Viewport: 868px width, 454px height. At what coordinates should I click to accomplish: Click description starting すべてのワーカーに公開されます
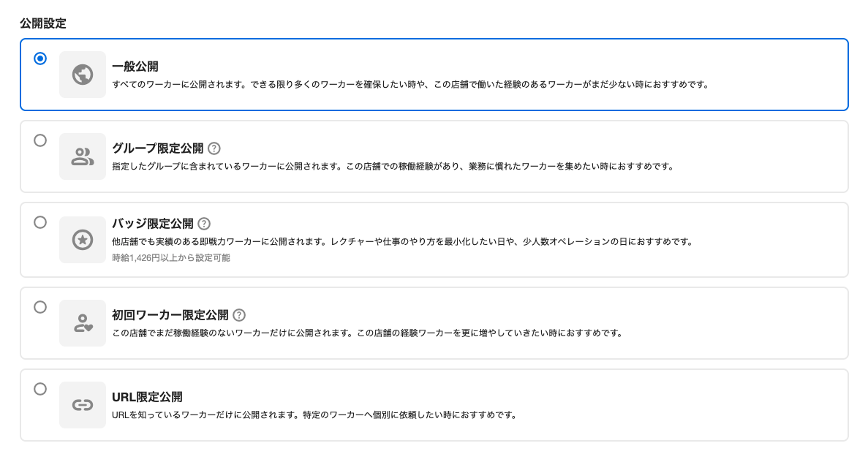tap(411, 85)
